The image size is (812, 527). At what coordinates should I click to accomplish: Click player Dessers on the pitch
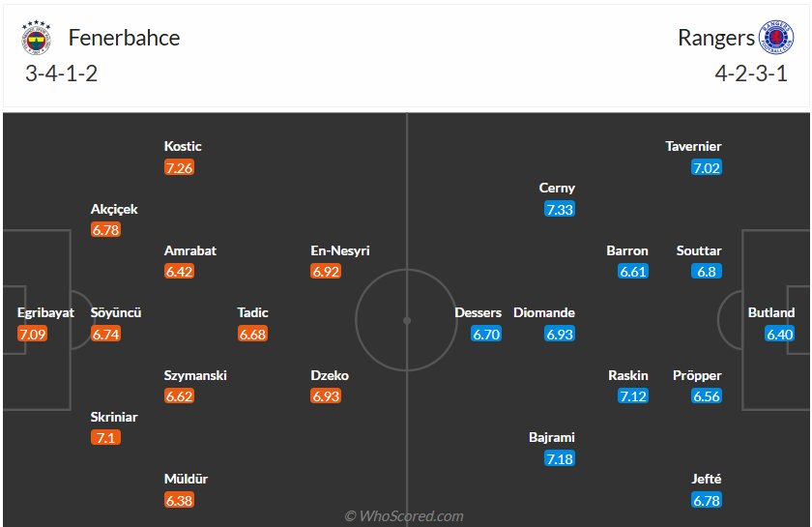[478, 312]
